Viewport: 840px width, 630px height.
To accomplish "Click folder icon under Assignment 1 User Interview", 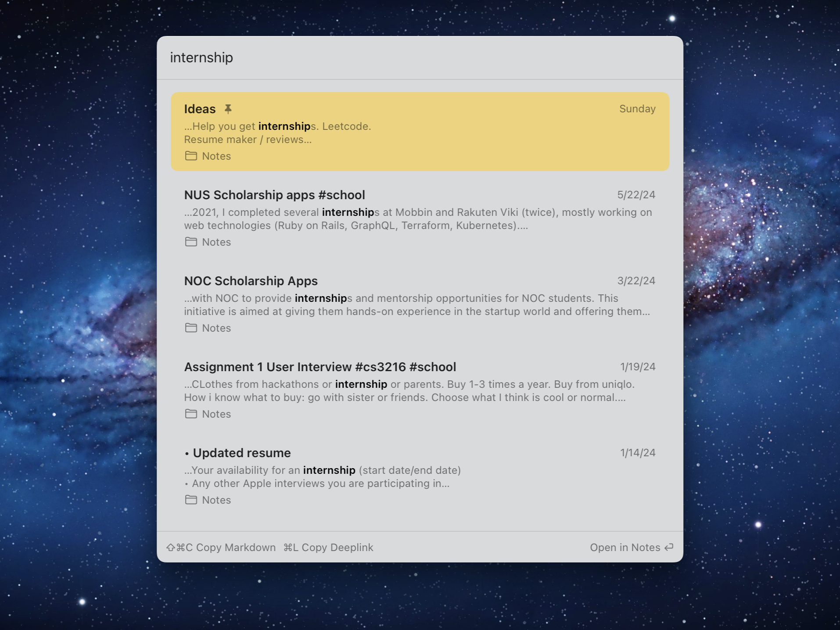I will 191,414.
